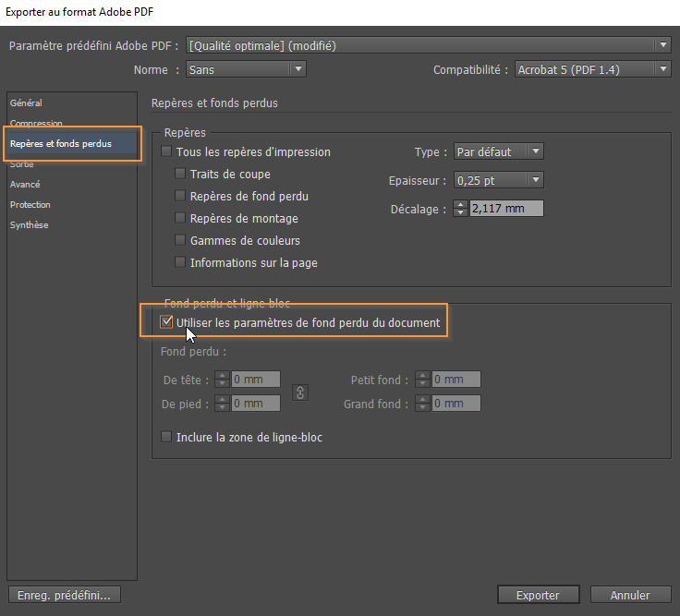Viewport: 680px width, 616px height.
Task: Click the De tête 0 mm field
Action: pos(256,380)
